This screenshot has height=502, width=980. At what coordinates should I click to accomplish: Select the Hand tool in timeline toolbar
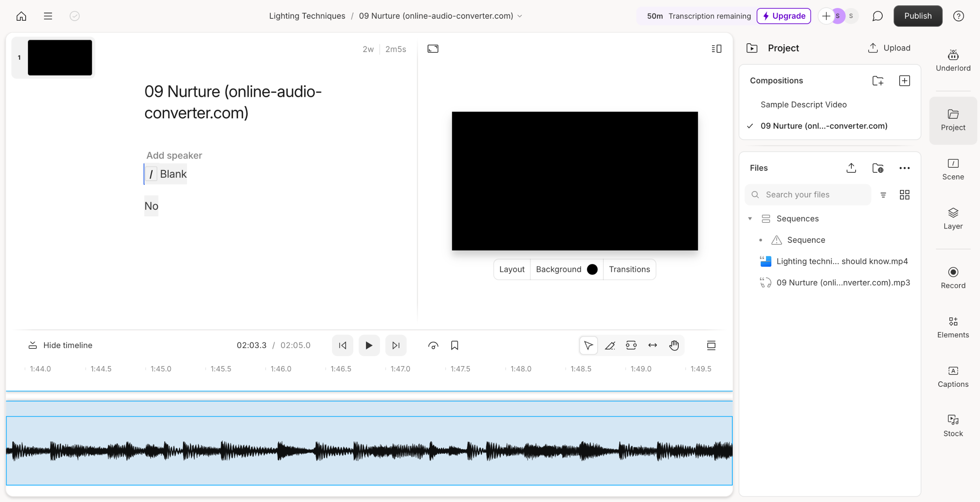tap(674, 345)
